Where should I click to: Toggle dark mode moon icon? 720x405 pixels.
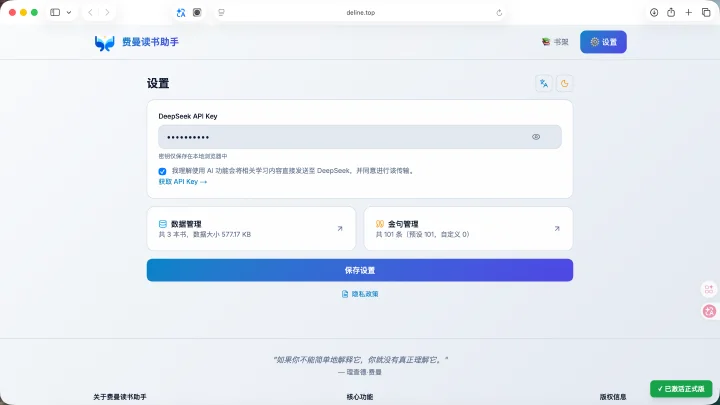coord(564,84)
